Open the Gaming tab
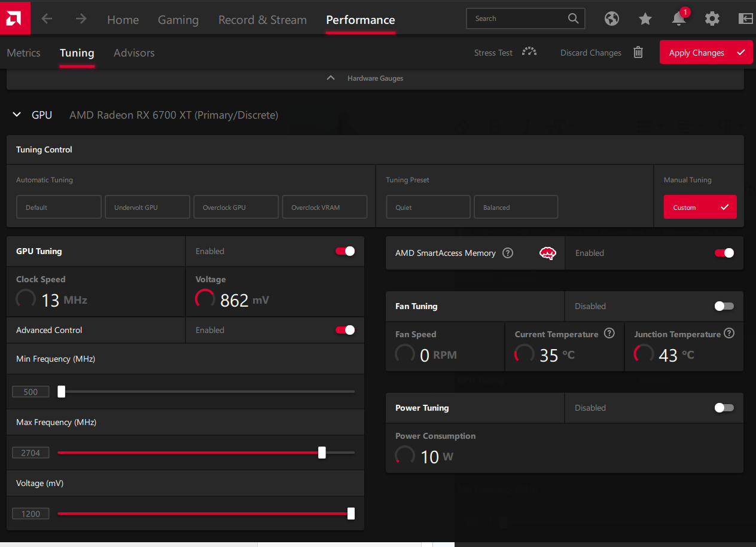 tap(178, 20)
